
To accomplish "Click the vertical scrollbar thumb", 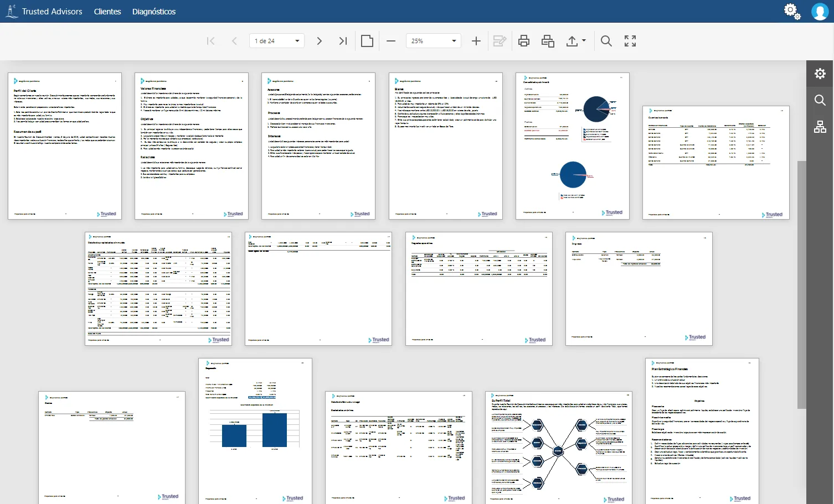I will pyautogui.click(x=801, y=284).
